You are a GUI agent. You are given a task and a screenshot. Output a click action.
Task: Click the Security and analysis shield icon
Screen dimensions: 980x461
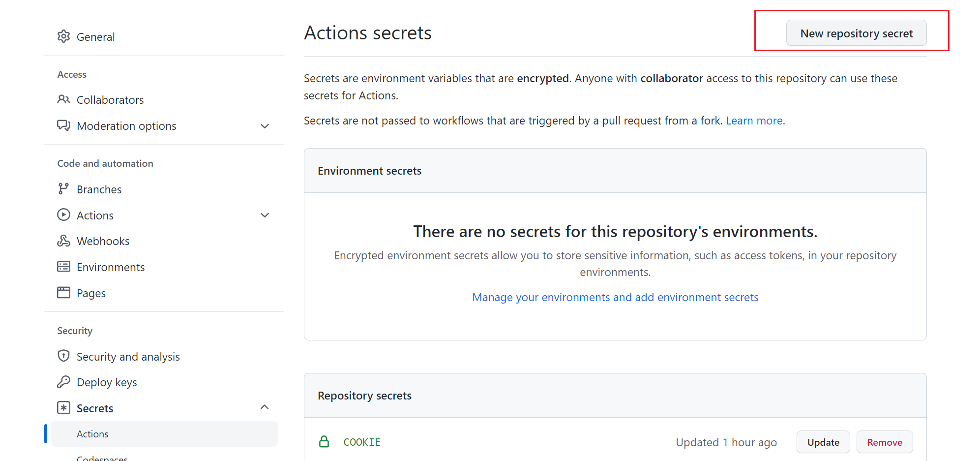(63, 356)
